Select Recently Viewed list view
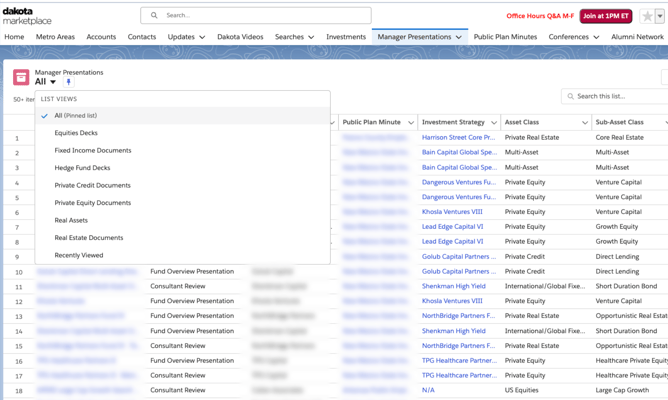Viewport: 668px width, 400px height. [182, 255]
